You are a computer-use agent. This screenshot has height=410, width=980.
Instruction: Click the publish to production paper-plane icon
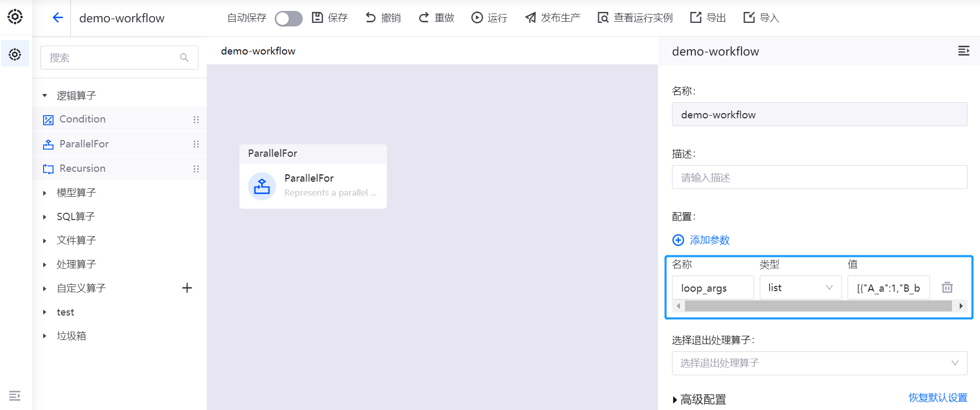[530, 18]
